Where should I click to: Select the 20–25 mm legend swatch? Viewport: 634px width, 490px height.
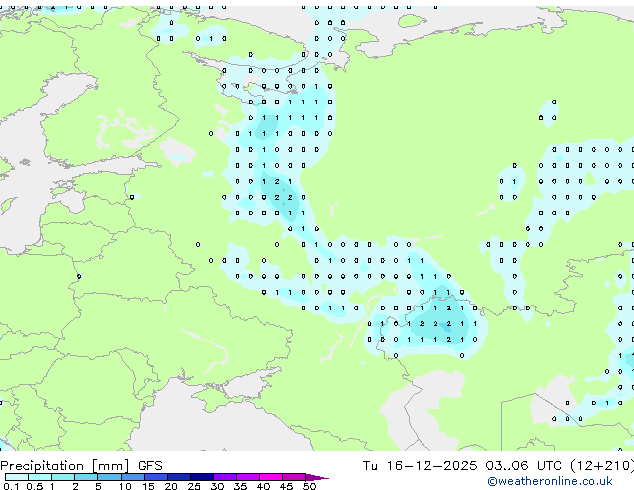click(179, 477)
